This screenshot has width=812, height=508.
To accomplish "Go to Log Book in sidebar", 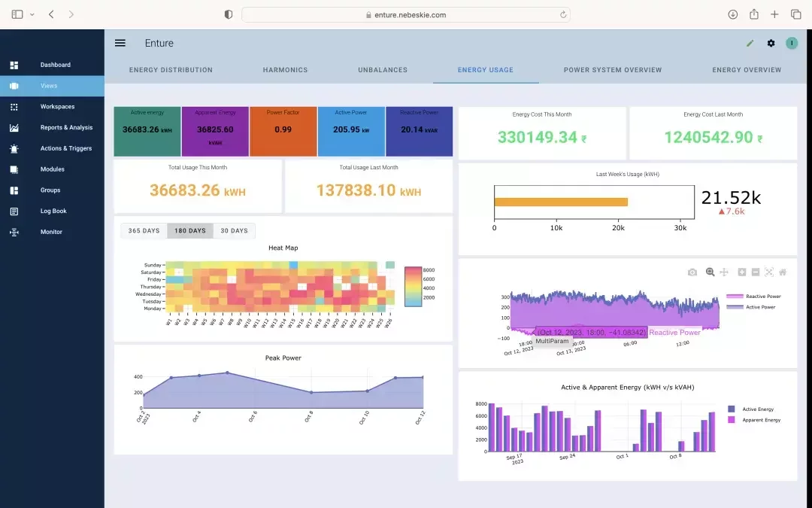I will [x=53, y=211].
